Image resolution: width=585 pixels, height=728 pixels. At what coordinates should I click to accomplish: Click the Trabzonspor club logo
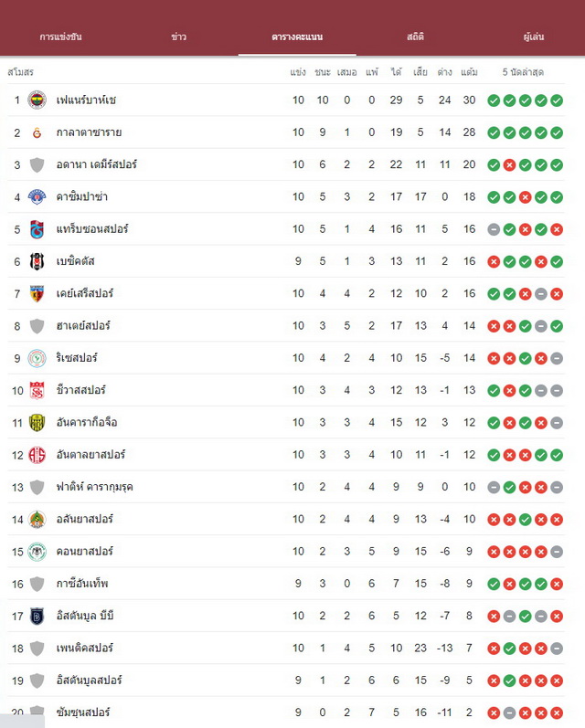click(37, 229)
